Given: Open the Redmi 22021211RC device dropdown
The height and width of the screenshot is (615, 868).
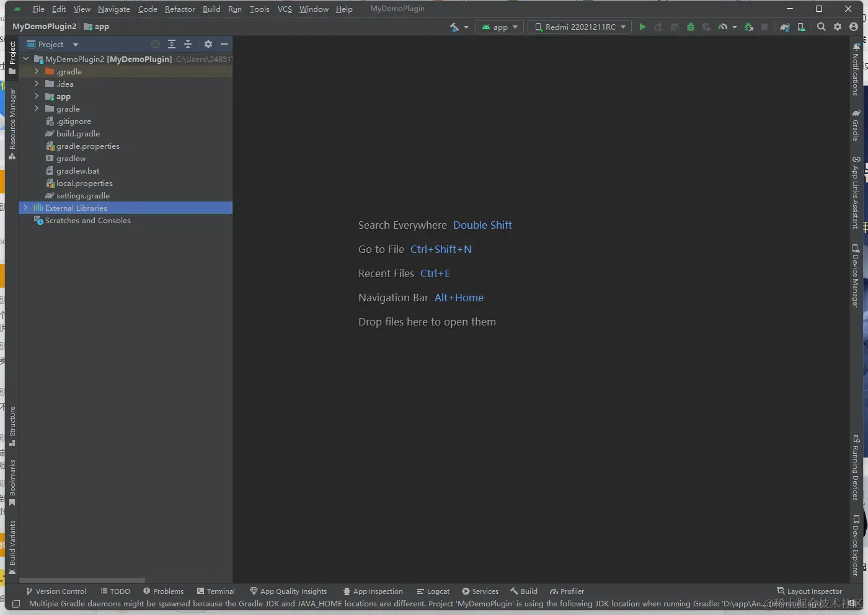Looking at the screenshot, I should 580,27.
